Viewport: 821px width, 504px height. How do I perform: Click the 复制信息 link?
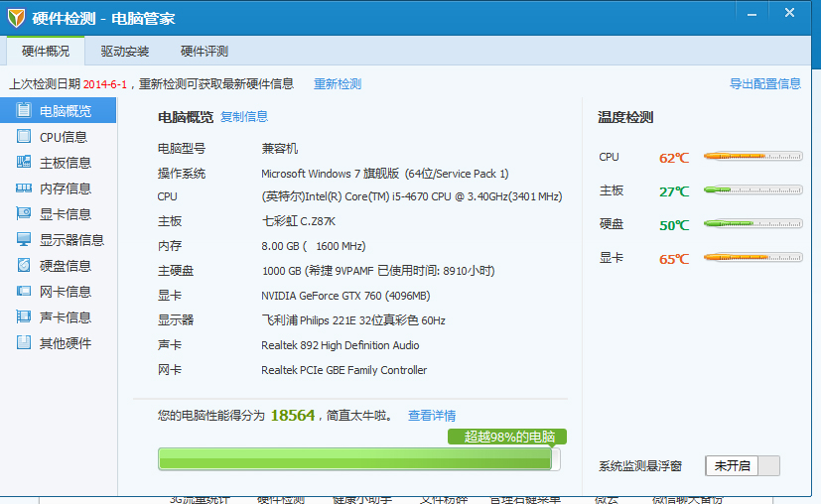coord(244,116)
